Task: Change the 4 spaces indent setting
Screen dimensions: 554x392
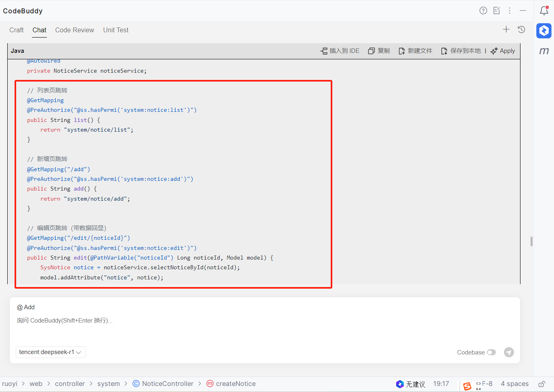Action: (x=515, y=384)
